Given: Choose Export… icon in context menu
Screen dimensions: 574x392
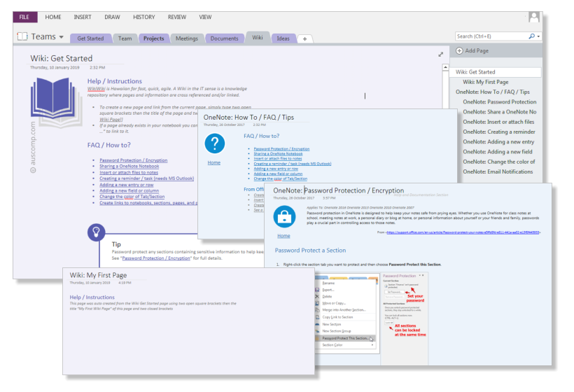Looking at the screenshot, I should tap(317, 290).
